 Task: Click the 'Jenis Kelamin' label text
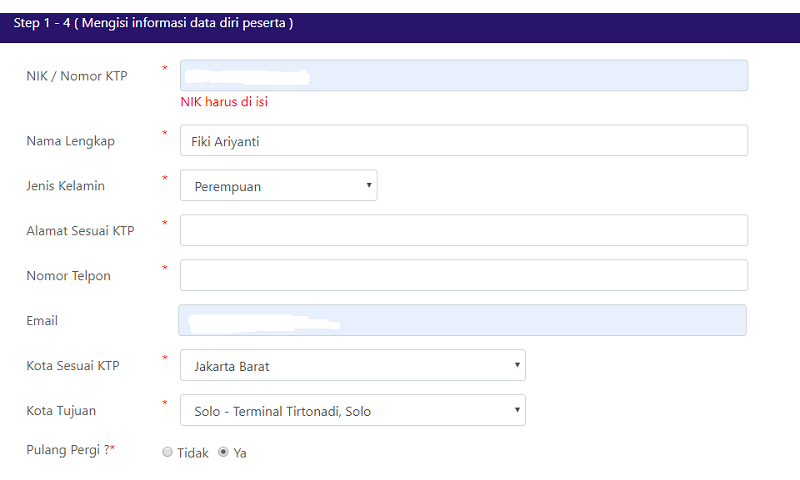coord(65,186)
